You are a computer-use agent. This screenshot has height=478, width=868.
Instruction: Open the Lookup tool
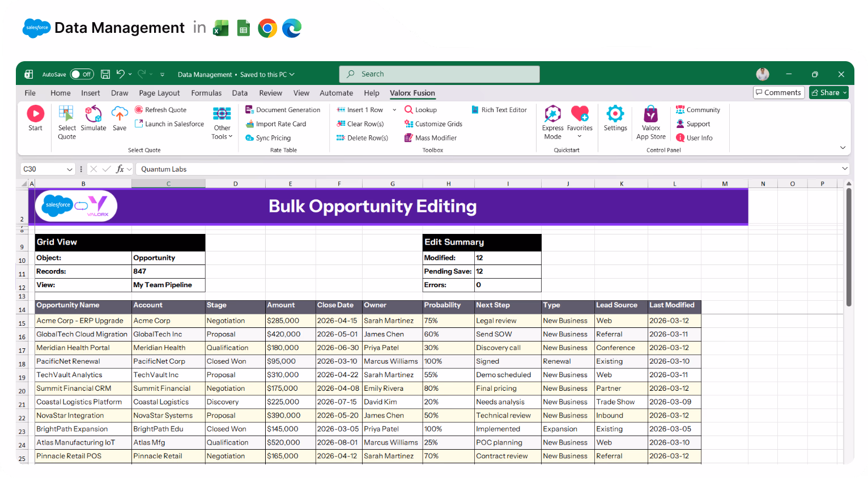(x=420, y=110)
